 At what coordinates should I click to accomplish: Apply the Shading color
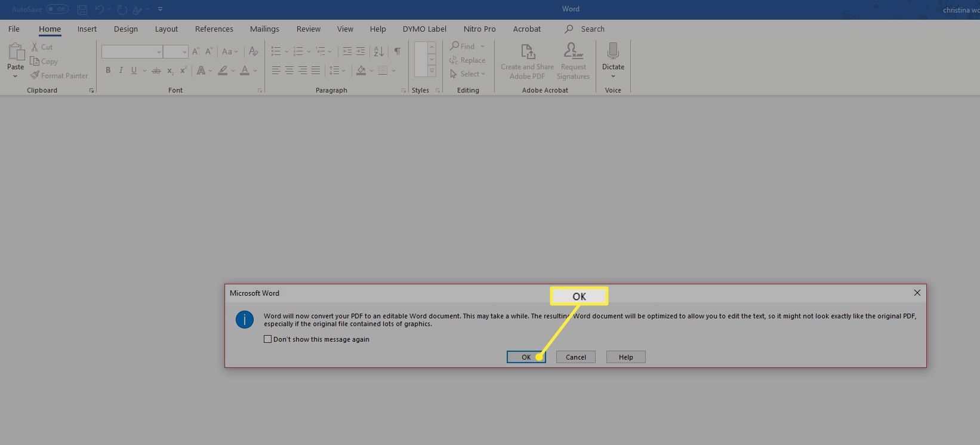click(361, 70)
